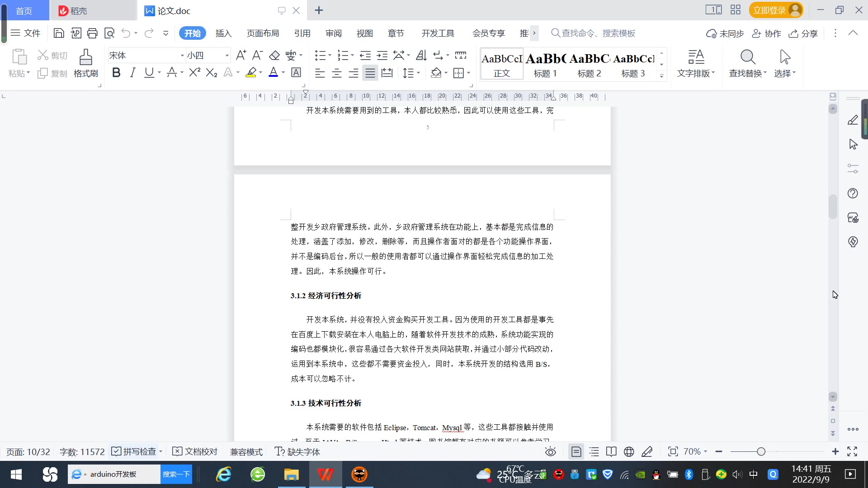The height and width of the screenshot is (488, 868).
Task: Center align the paragraph
Action: point(337,73)
